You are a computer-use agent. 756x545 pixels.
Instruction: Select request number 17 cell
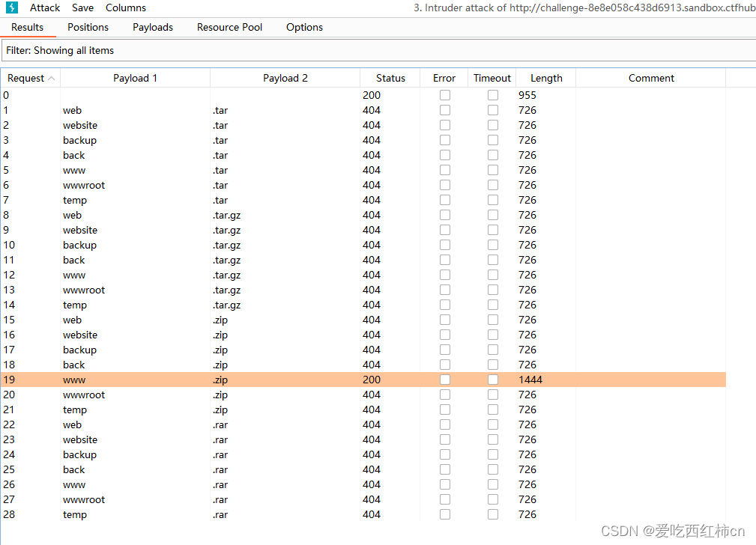[9, 350]
